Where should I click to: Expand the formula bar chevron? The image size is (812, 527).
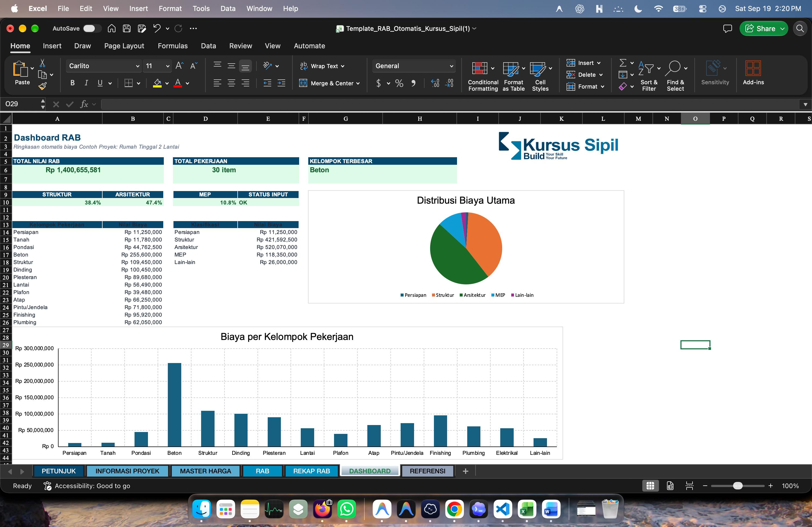(x=805, y=104)
